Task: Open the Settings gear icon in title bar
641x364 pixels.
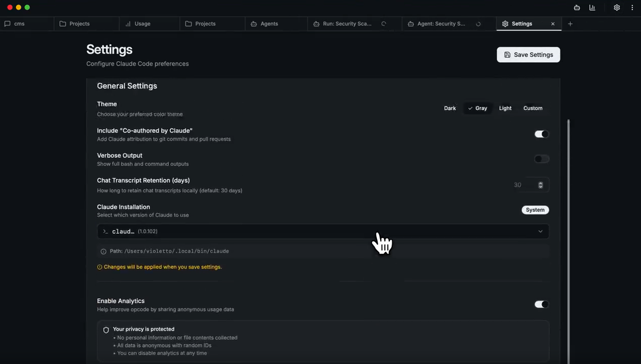Action: pyautogui.click(x=617, y=8)
